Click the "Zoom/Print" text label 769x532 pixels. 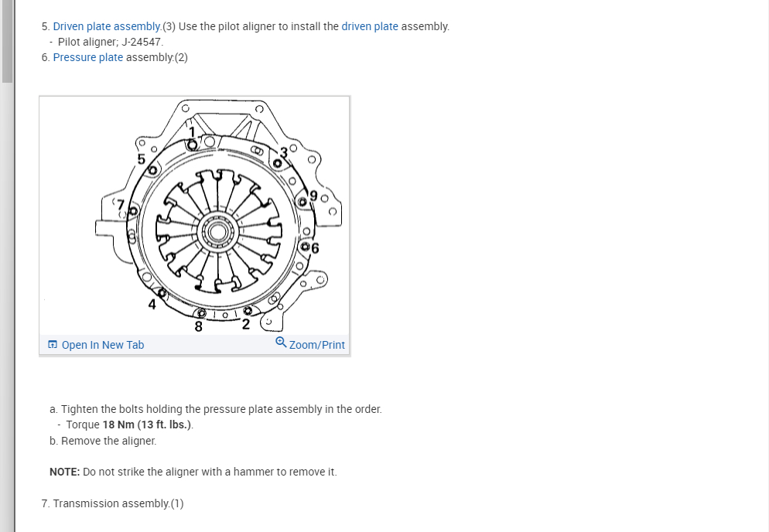click(316, 345)
